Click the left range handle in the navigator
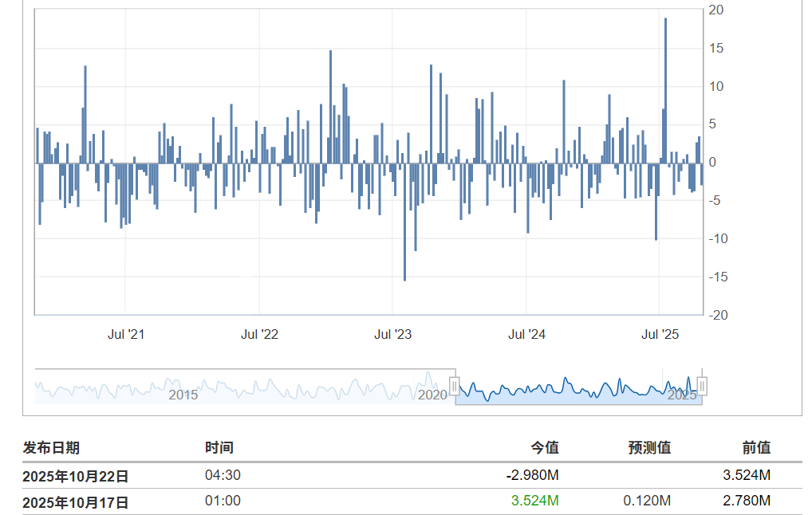The image size is (812, 515). click(x=455, y=387)
